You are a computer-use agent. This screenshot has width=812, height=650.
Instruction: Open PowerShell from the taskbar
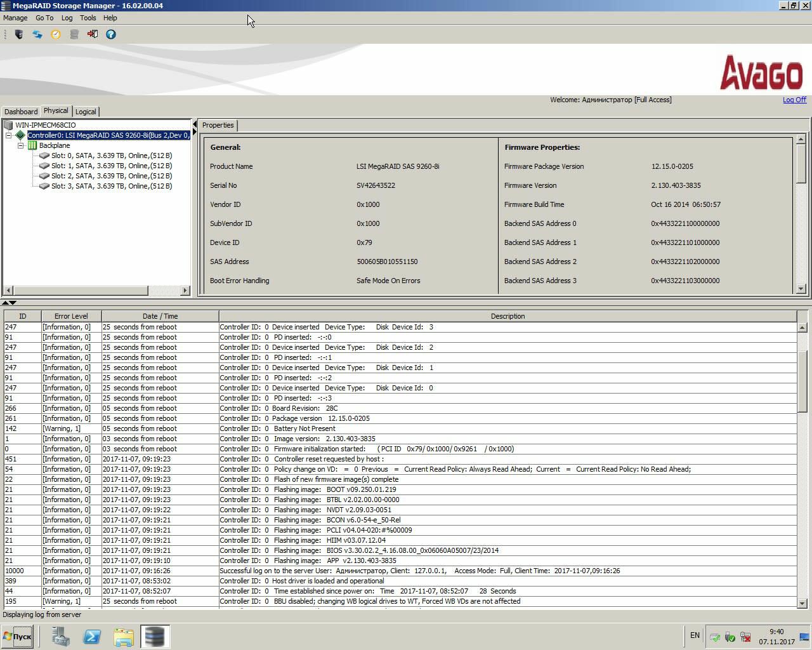click(92, 636)
